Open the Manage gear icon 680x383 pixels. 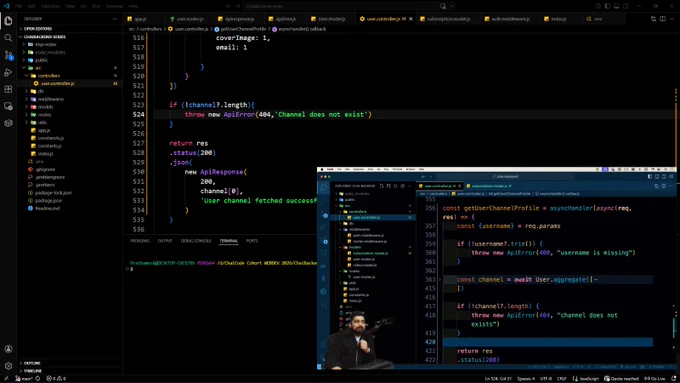[8, 366]
